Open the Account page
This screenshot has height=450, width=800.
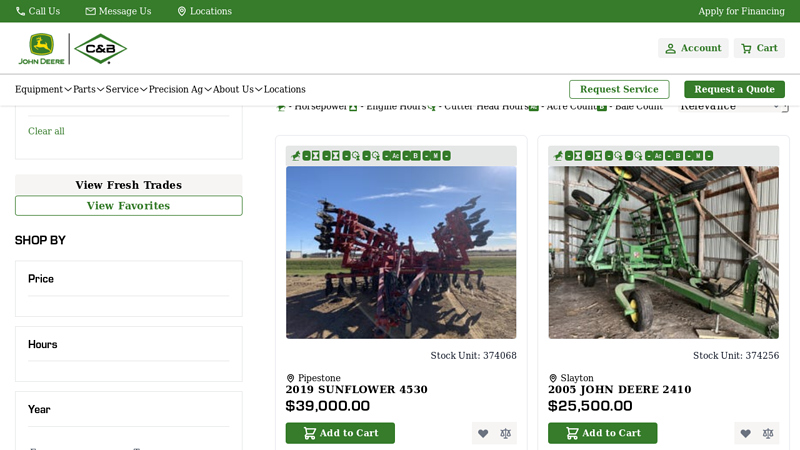pyautogui.click(x=693, y=48)
